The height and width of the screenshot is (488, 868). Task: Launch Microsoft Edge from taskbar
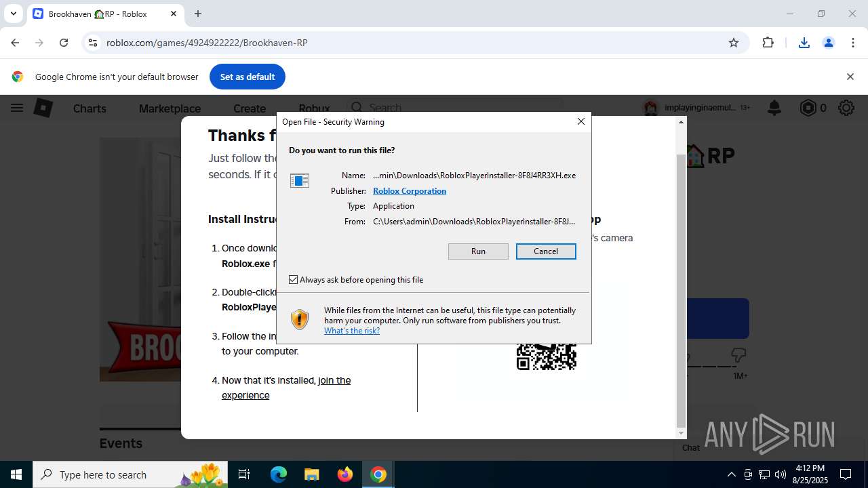279,474
